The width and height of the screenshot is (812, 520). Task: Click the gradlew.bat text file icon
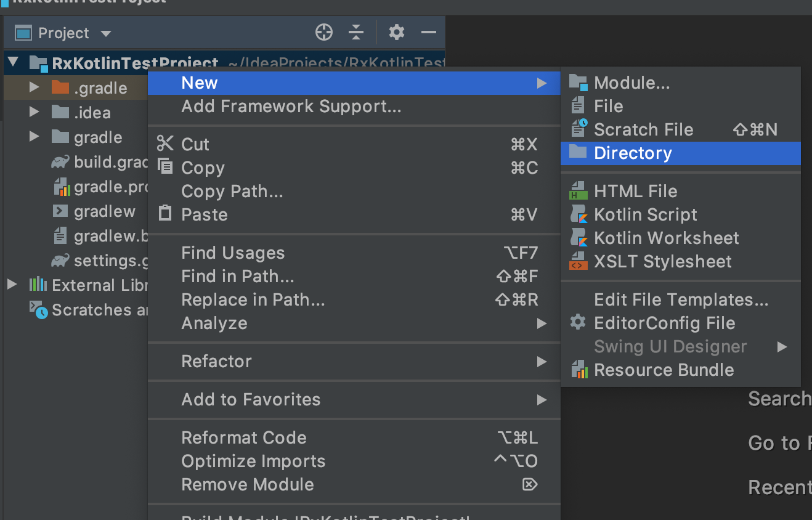tap(60, 235)
